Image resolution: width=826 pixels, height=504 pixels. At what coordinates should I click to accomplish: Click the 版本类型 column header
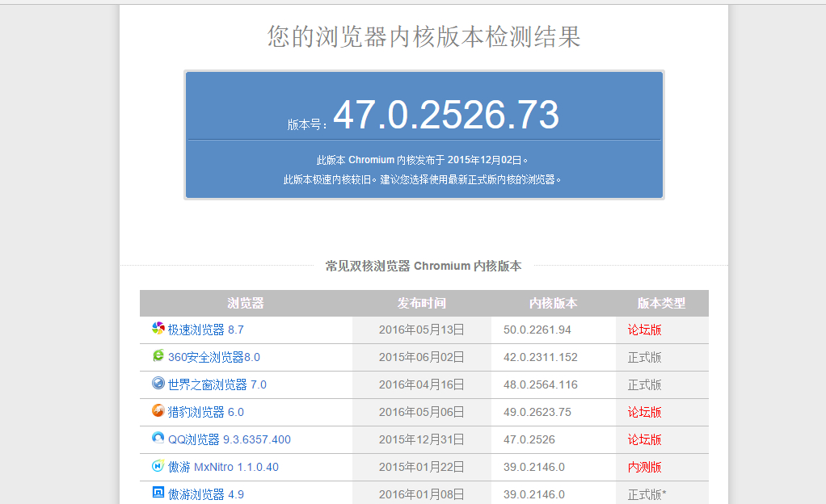click(662, 304)
